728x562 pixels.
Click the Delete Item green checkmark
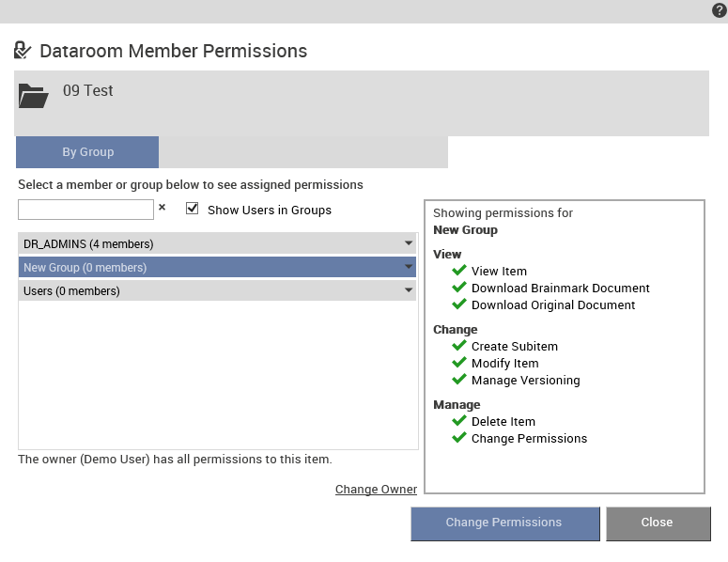[x=458, y=420]
